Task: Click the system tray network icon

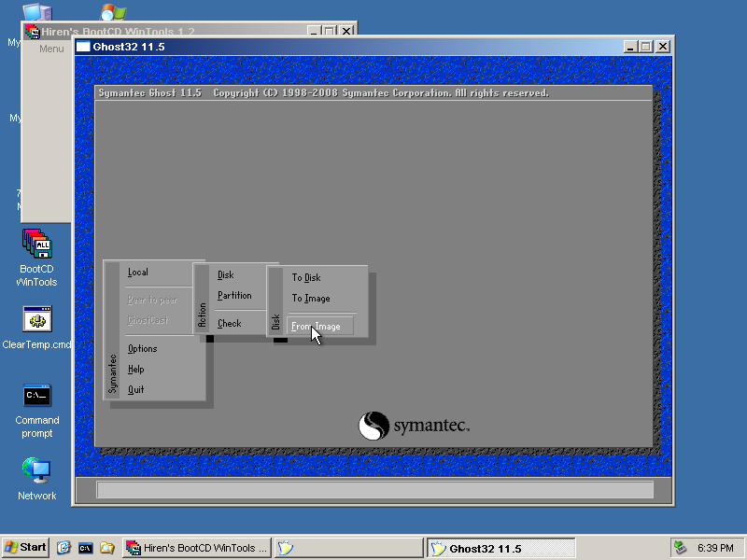Action: click(x=680, y=548)
